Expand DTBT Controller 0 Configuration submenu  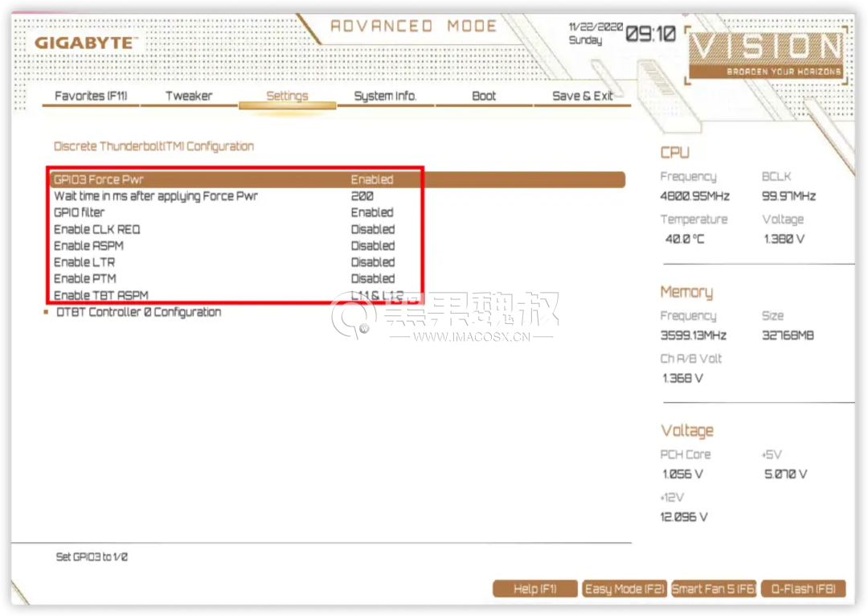pyautogui.click(x=138, y=312)
